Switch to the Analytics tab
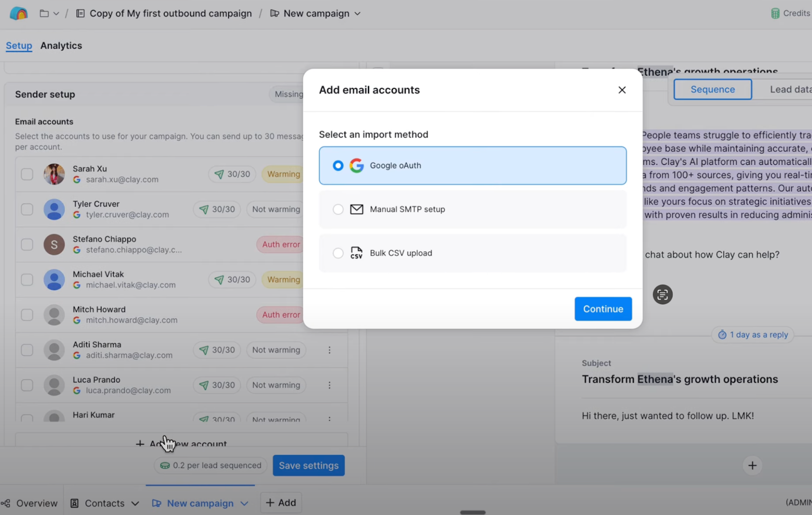 [x=61, y=45]
